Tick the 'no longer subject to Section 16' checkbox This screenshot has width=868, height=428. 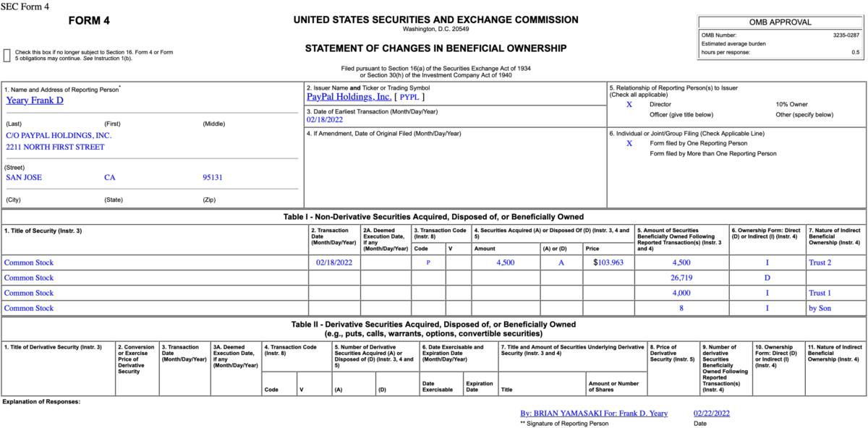point(7,55)
